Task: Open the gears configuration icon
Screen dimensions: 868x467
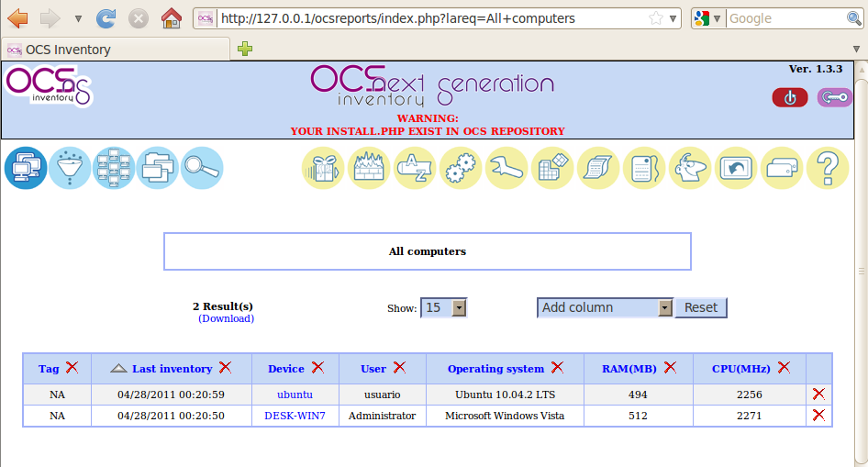Action: tap(462, 168)
